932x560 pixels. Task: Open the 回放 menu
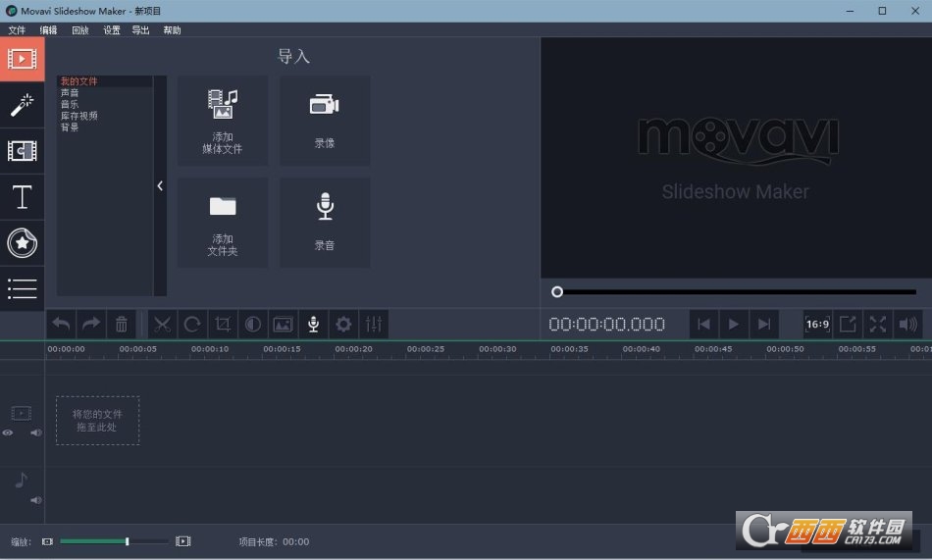click(80, 30)
